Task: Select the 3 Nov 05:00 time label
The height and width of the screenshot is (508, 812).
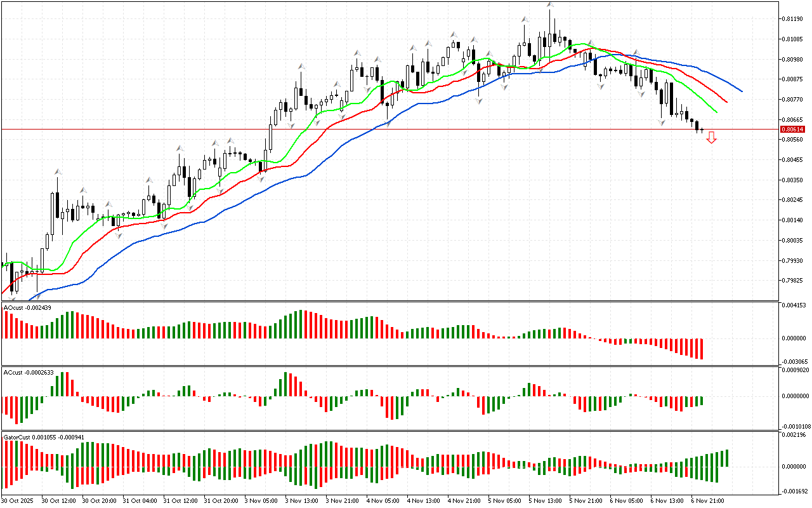Action: (261, 501)
